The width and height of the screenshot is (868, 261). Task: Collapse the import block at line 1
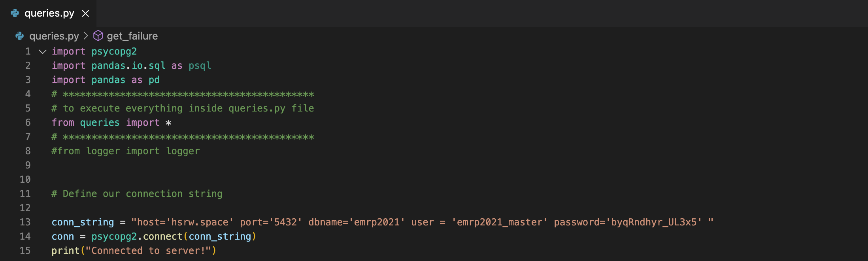point(43,51)
